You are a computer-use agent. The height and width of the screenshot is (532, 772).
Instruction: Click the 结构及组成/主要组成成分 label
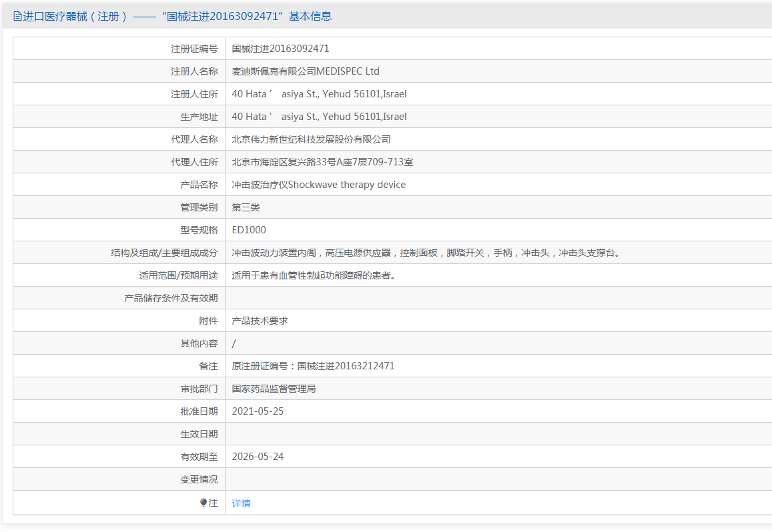(x=164, y=253)
